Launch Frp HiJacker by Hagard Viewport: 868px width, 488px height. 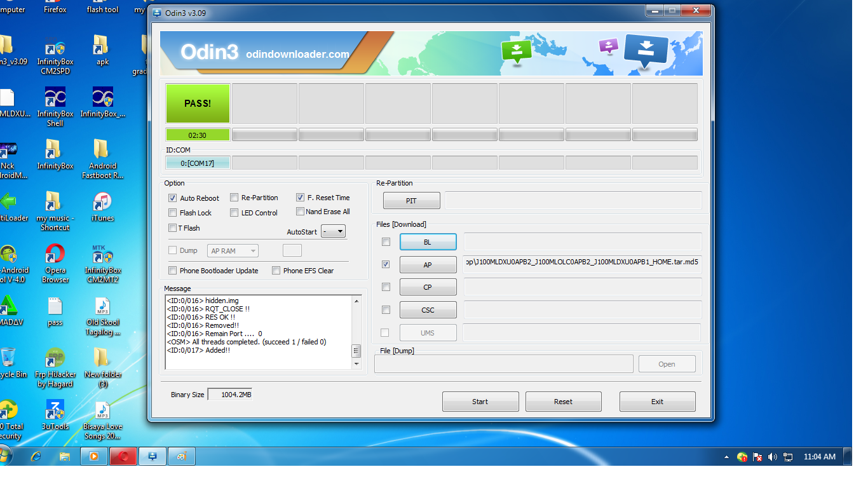[x=55, y=368]
